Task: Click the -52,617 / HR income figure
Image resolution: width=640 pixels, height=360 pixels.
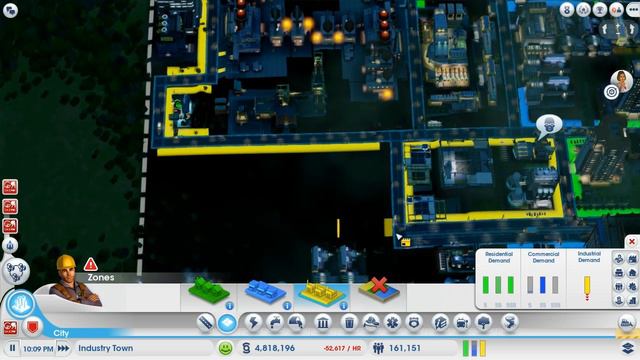Action: 342,349
